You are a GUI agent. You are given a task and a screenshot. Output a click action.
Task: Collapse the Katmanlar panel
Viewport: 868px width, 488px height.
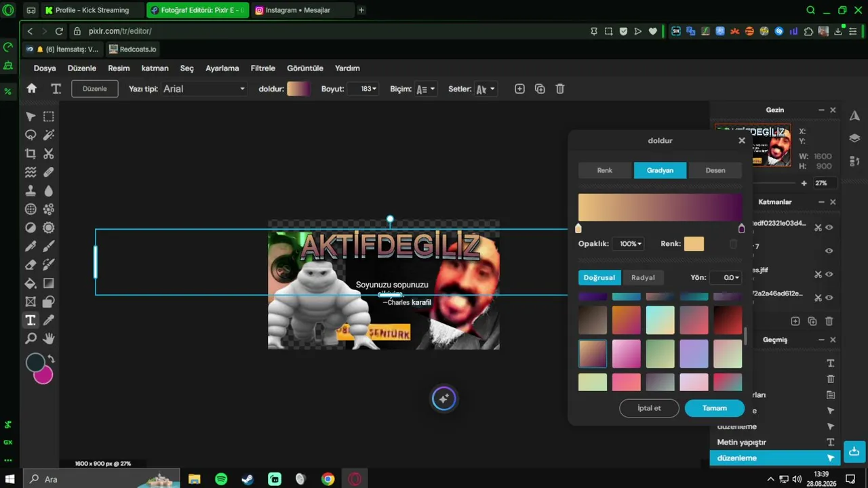(x=821, y=202)
